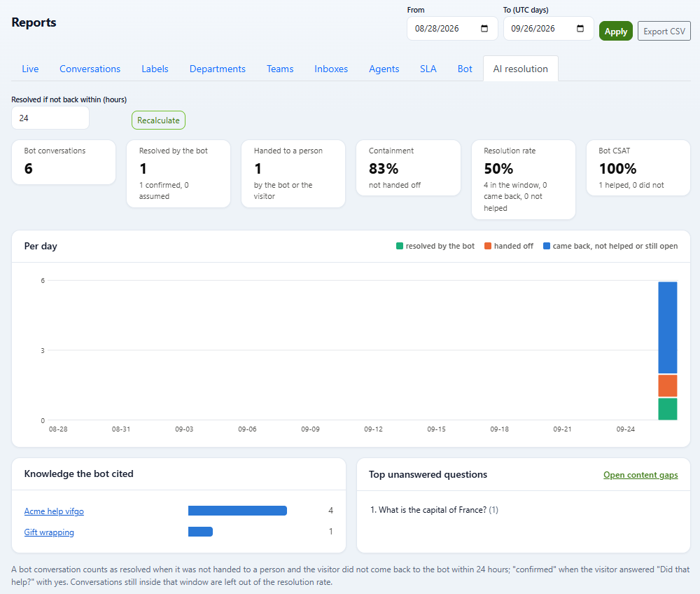Open content gaps link
This screenshot has height=594, width=700.
click(x=640, y=475)
